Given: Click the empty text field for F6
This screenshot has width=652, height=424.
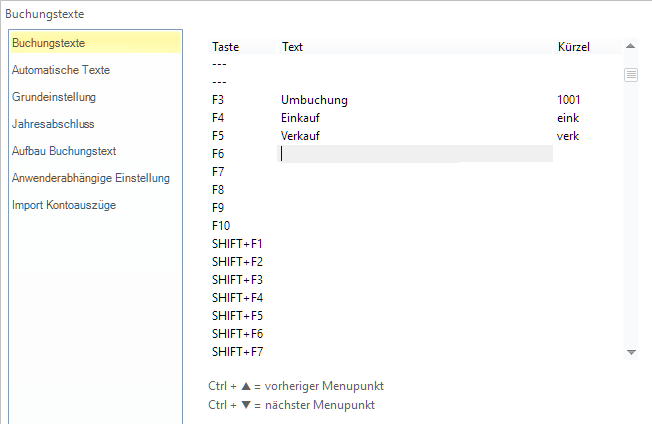Looking at the screenshot, I should (x=414, y=154).
